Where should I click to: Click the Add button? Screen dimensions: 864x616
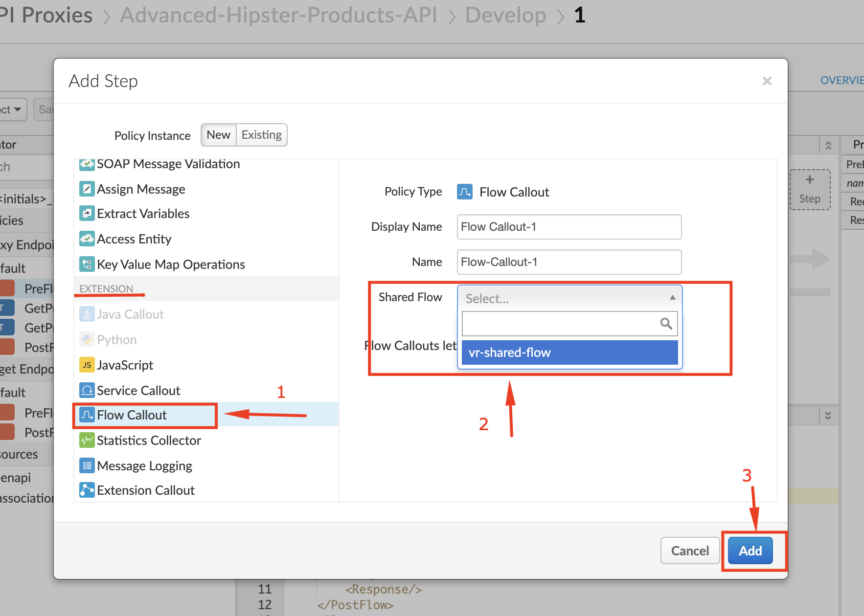coord(750,550)
